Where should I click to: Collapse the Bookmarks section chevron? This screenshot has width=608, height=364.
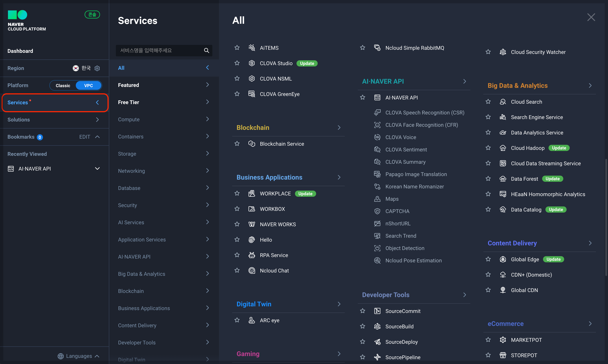(97, 137)
